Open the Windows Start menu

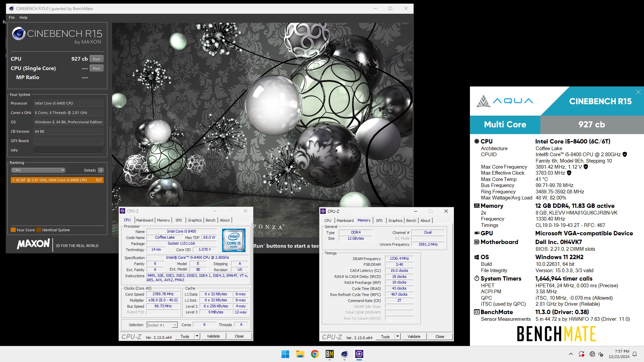tap(285, 354)
